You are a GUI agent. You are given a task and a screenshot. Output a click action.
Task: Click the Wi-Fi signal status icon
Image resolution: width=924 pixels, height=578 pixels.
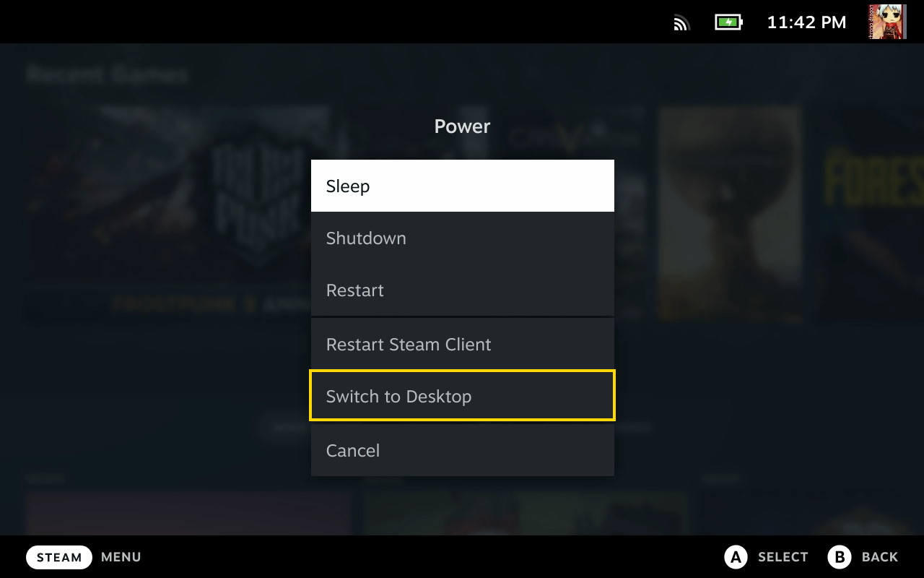681,22
